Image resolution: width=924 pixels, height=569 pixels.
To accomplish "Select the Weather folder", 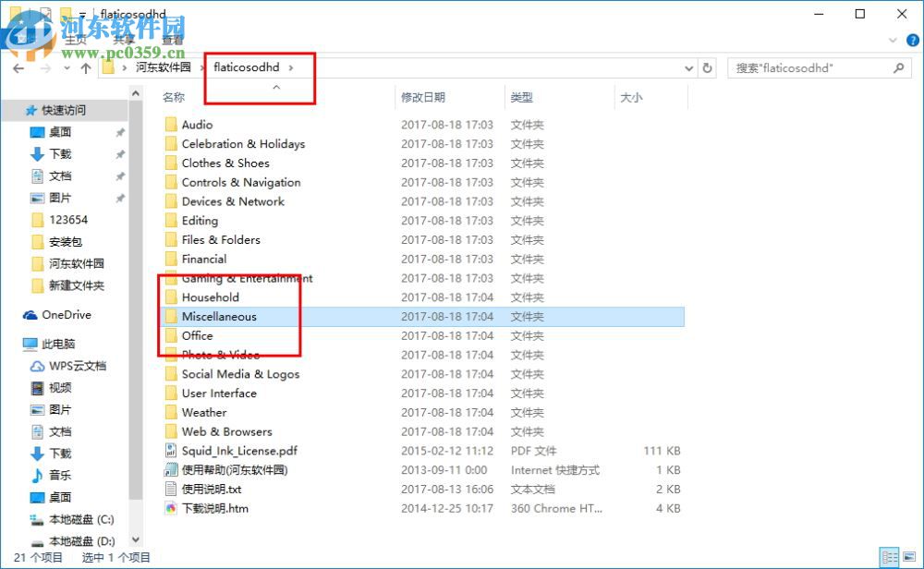I will [204, 412].
